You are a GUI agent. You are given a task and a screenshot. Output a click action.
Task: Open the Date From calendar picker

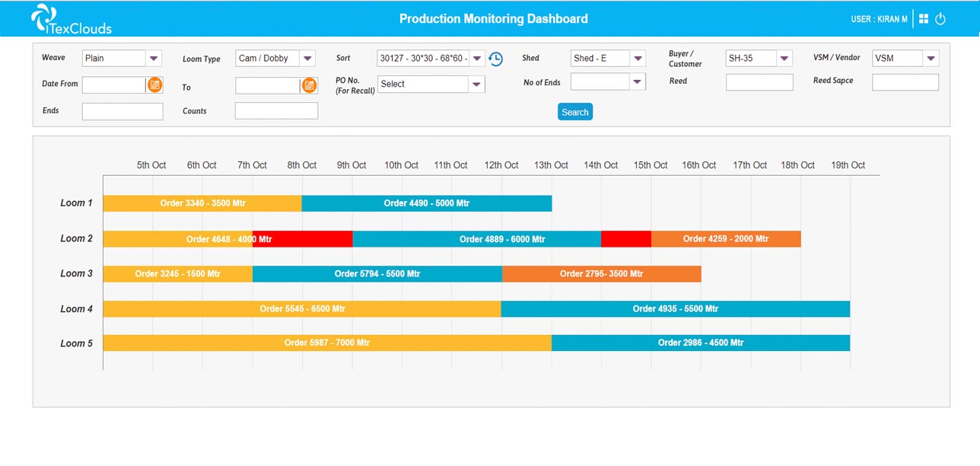click(x=154, y=85)
